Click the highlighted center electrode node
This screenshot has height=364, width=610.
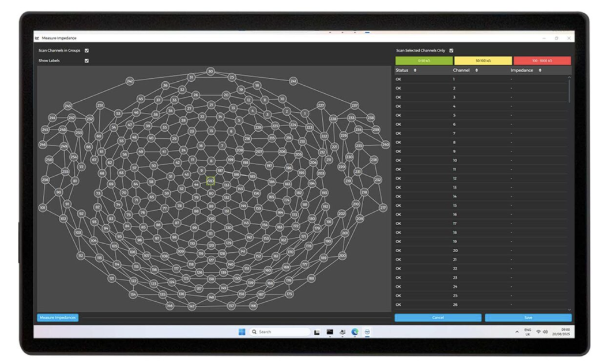(x=210, y=181)
